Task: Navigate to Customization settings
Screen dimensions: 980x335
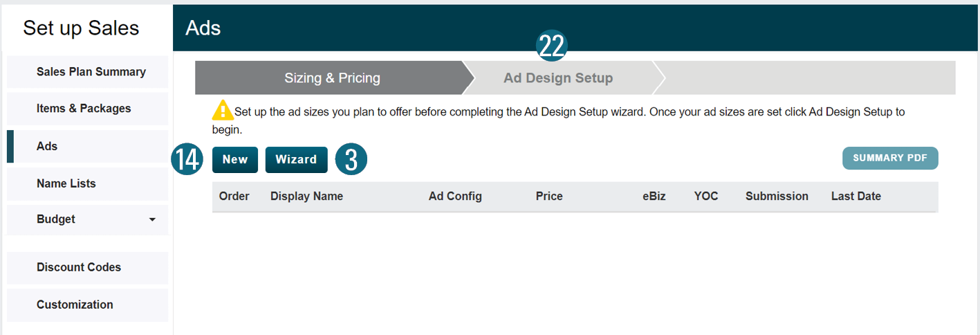Action: [75, 305]
